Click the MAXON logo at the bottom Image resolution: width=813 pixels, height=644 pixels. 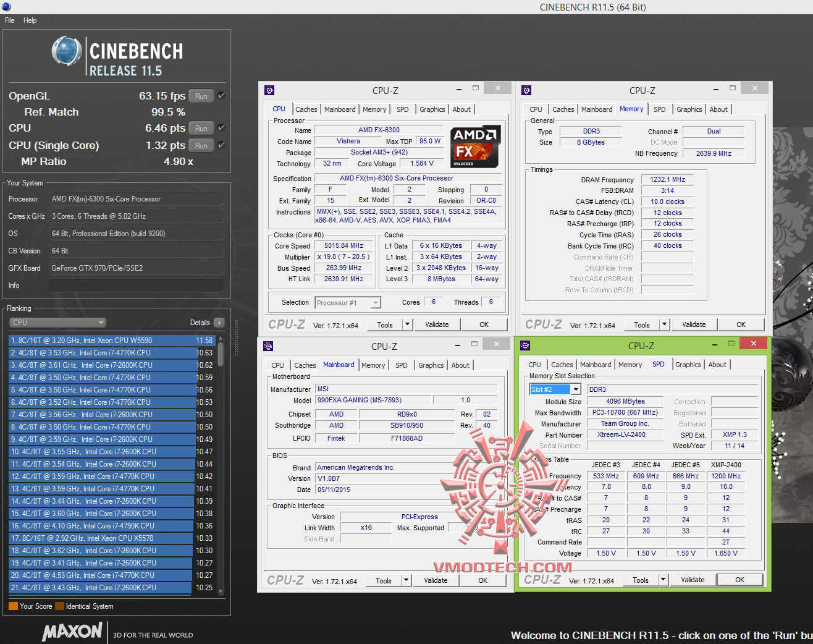click(x=72, y=632)
